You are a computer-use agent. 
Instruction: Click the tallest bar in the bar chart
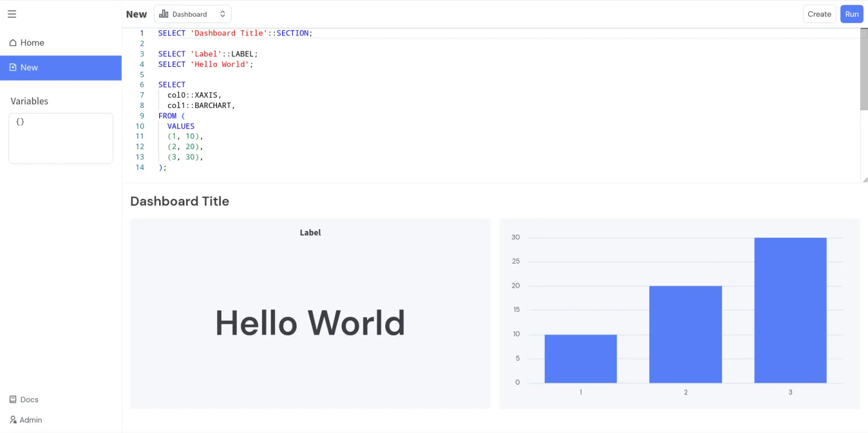pyautogui.click(x=790, y=310)
